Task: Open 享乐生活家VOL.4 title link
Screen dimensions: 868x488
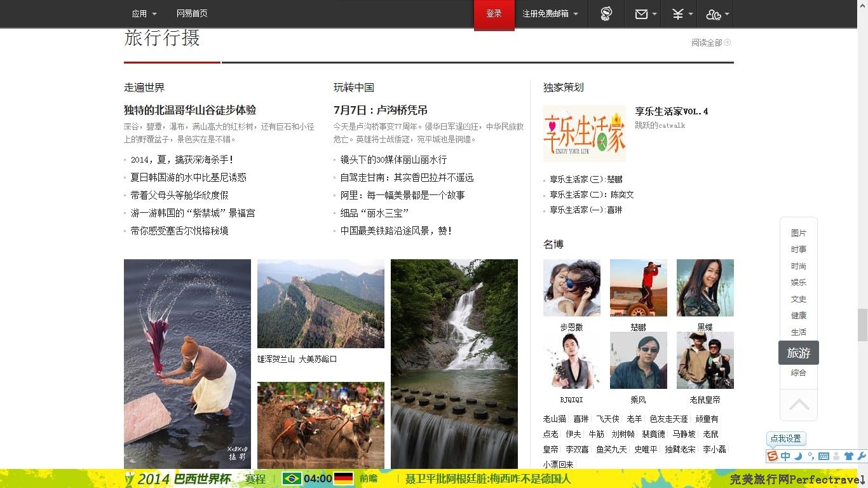Action: point(672,111)
